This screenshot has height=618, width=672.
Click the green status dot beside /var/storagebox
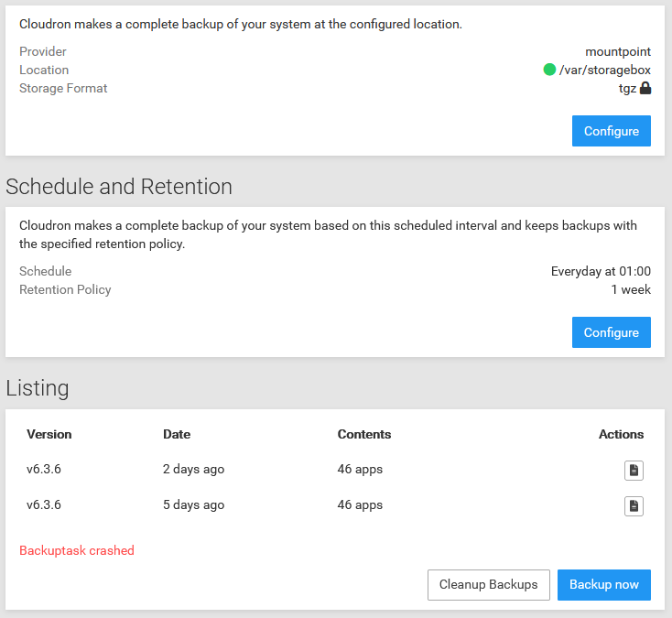coord(549,70)
